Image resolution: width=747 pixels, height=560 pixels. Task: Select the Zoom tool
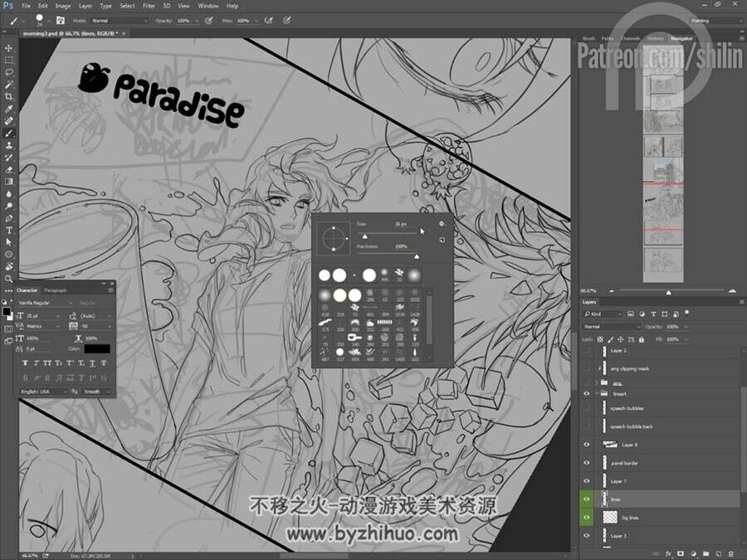[8, 279]
